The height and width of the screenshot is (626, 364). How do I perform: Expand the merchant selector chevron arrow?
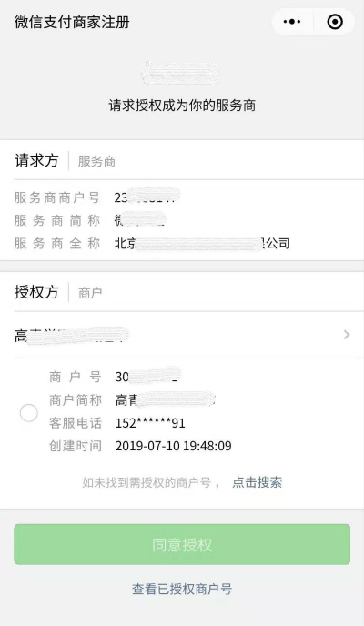pyautogui.click(x=347, y=335)
